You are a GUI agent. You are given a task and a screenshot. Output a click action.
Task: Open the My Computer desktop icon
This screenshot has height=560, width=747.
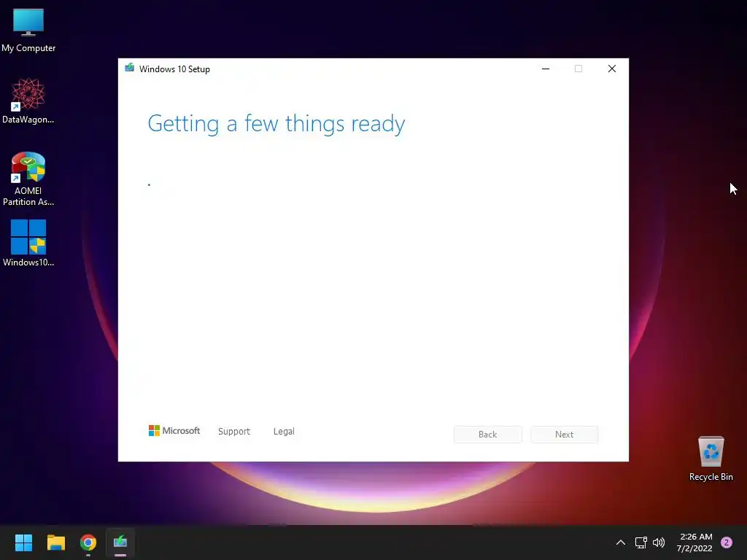28,29
